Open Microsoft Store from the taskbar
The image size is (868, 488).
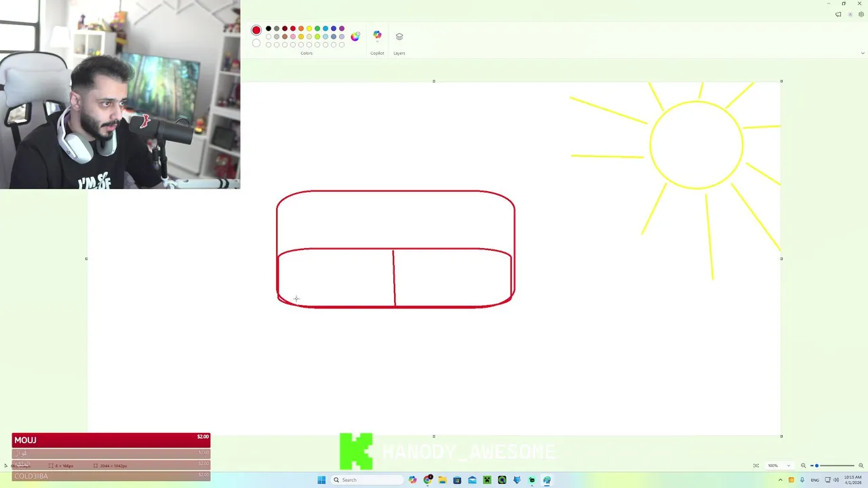click(x=457, y=480)
